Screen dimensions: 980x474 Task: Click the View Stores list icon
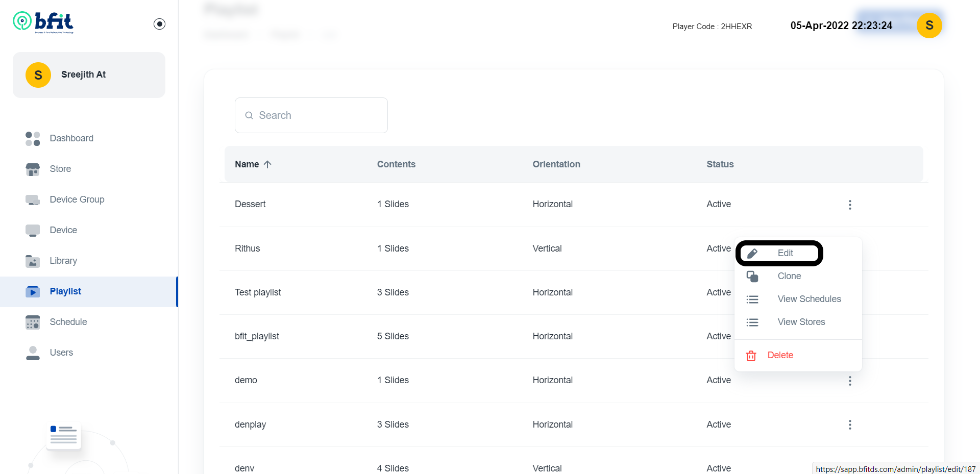tap(752, 322)
